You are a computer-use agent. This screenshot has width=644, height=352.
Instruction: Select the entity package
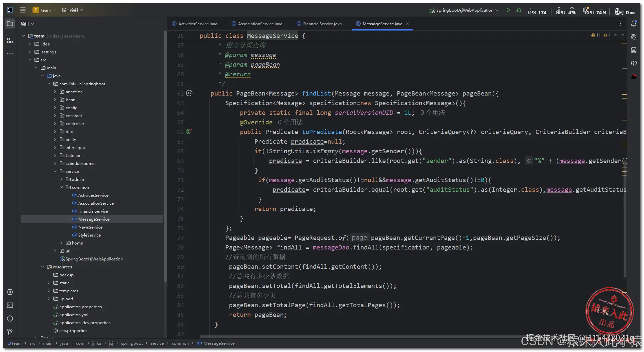point(71,139)
